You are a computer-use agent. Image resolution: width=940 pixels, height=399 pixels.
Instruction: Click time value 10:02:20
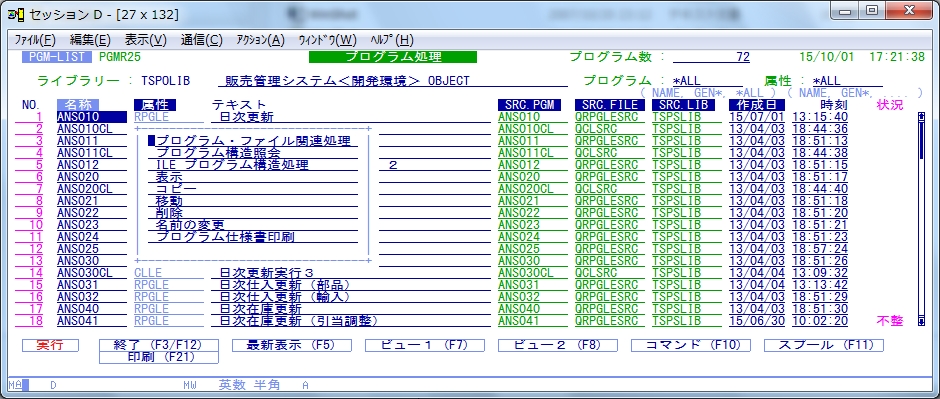pyautogui.click(x=820, y=321)
